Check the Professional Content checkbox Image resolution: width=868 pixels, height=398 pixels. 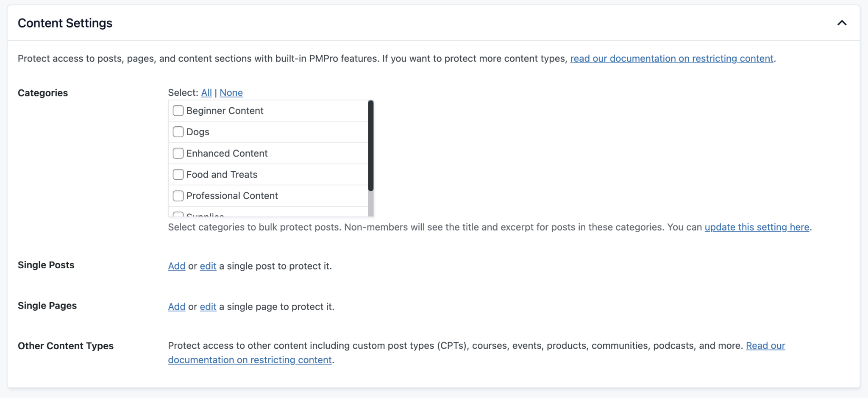(x=178, y=195)
